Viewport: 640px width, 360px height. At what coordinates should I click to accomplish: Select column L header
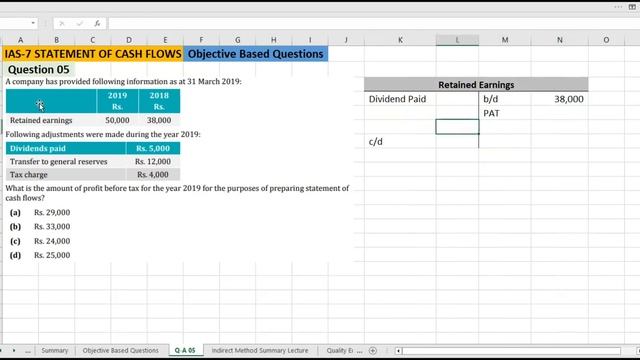457,40
